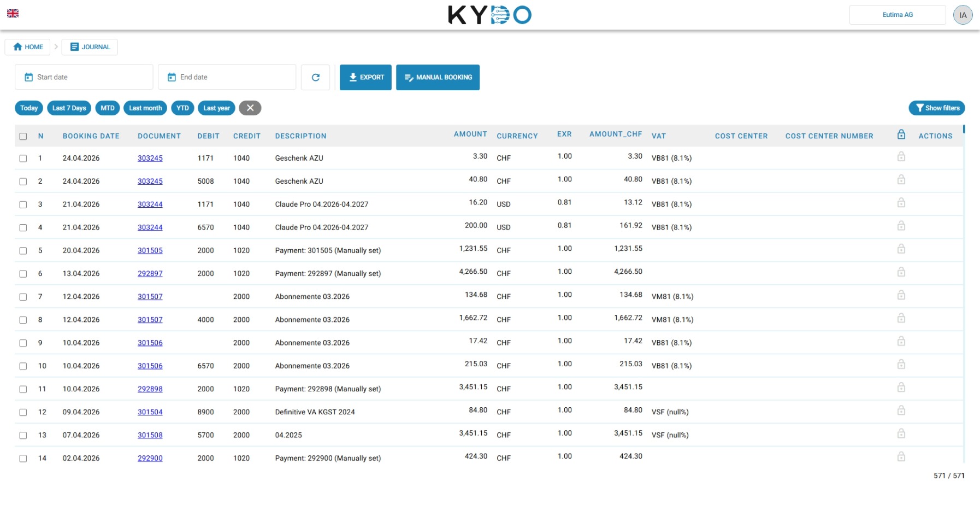Open document link 301508
The image size is (980, 522).
[150, 435]
